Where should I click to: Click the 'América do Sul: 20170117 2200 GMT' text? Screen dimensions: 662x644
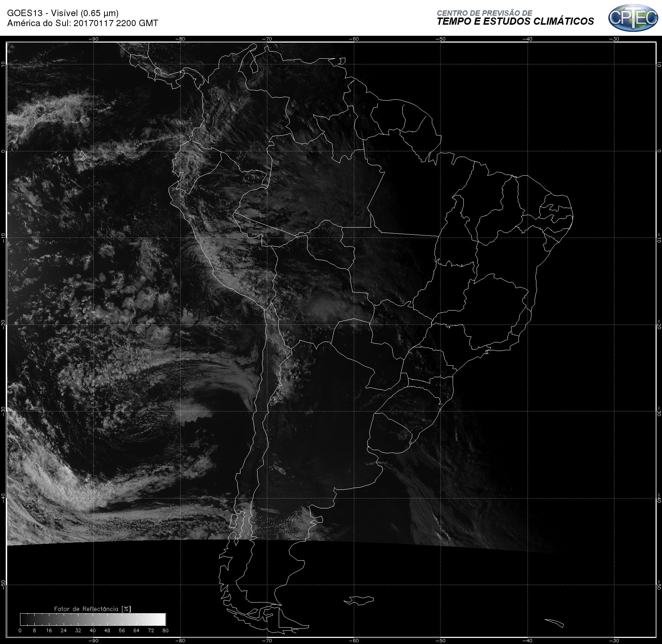pyautogui.click(x=83, y=23)
